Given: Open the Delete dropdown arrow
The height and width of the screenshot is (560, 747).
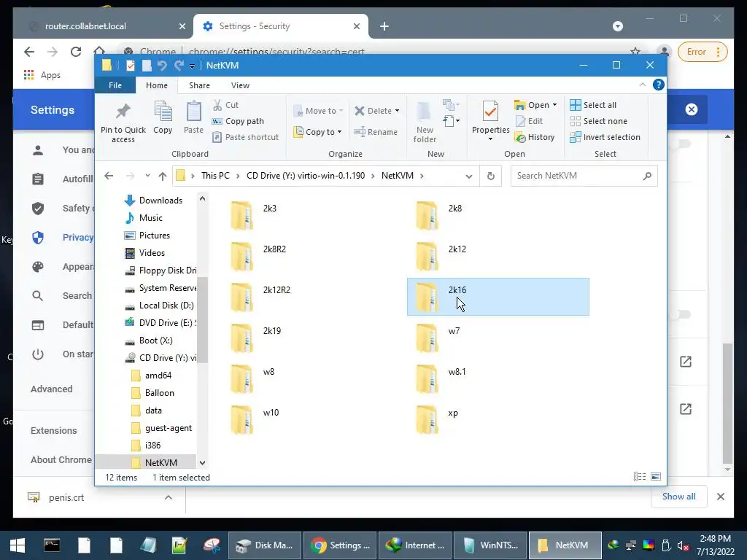Looking at the screenshot, I should [397, 111].
